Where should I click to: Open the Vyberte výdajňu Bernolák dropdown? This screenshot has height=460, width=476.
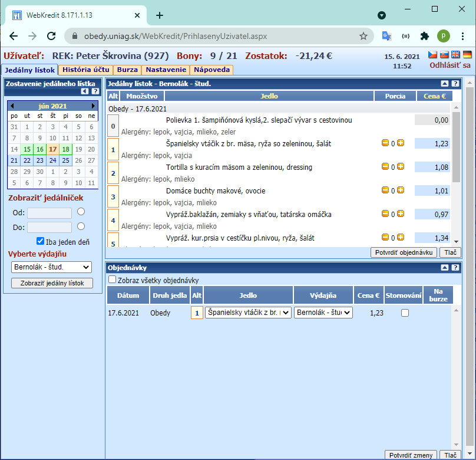pyautogui.click(x=51, y=267)
